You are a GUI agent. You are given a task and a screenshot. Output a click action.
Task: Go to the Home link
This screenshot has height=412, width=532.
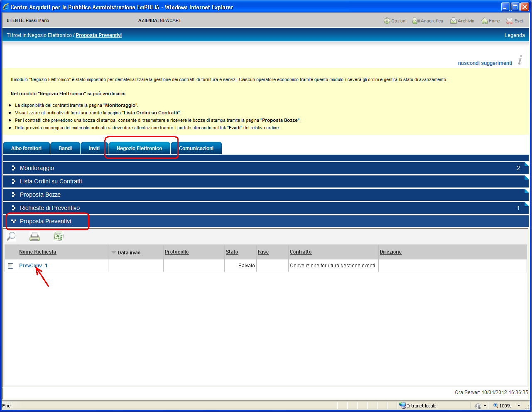pos(494,21)
